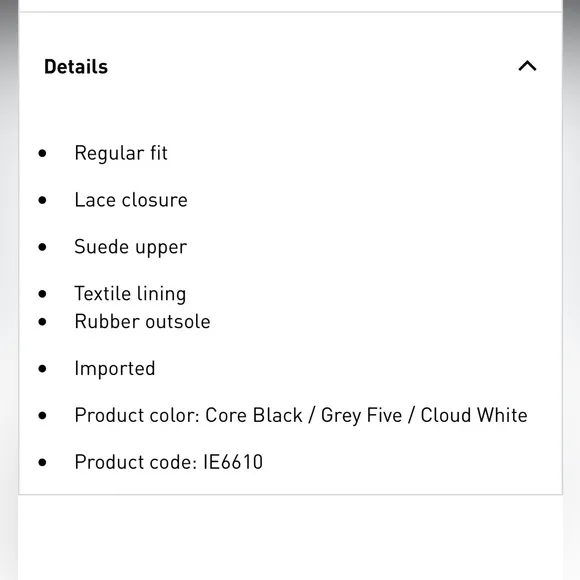Select the Regular fit text
Viewport: 580px width, 580px height.
coord(121,153)
